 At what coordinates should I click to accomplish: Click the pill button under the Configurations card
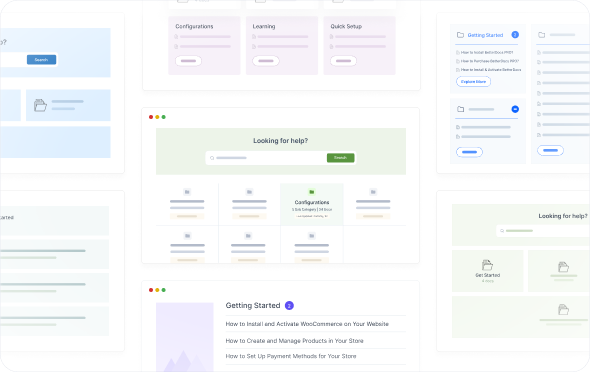[189, 61]
